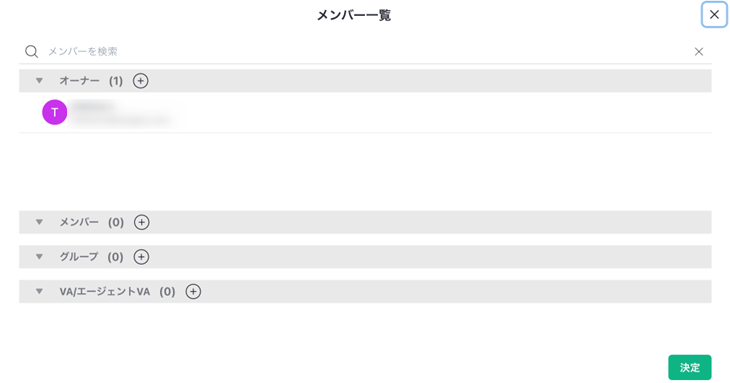Click the メンバー一覧 dialog title
This screenshot has height=383, width=730.
coord(354,15)
